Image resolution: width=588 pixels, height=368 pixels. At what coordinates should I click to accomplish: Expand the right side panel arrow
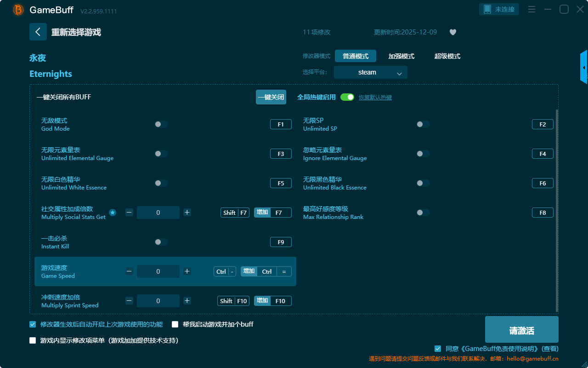pos(584,68)
